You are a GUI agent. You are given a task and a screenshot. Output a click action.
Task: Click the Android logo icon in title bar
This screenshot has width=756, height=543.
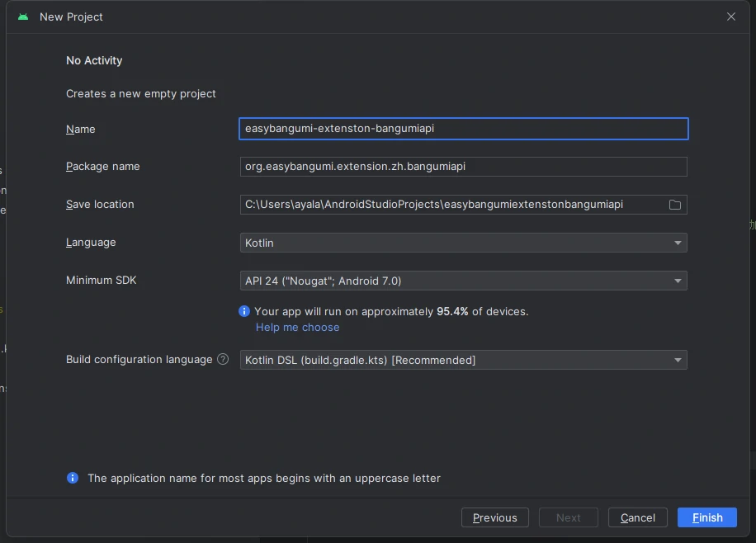23,17
